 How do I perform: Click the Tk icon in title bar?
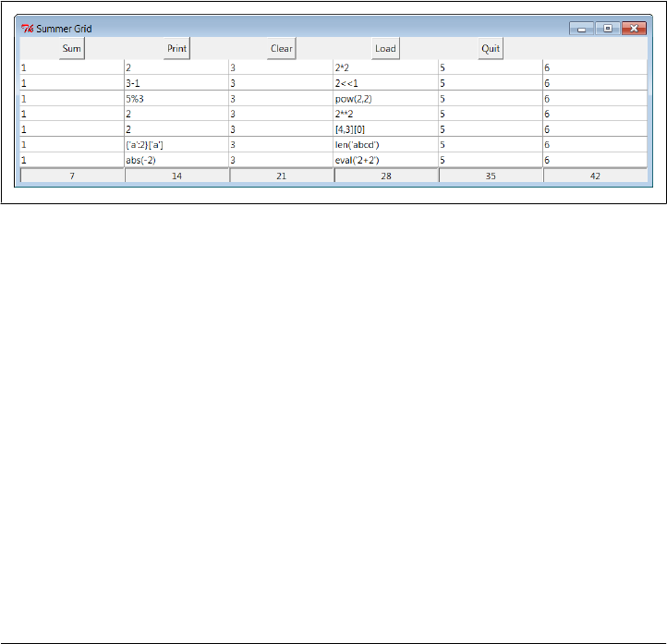point(27,29)
